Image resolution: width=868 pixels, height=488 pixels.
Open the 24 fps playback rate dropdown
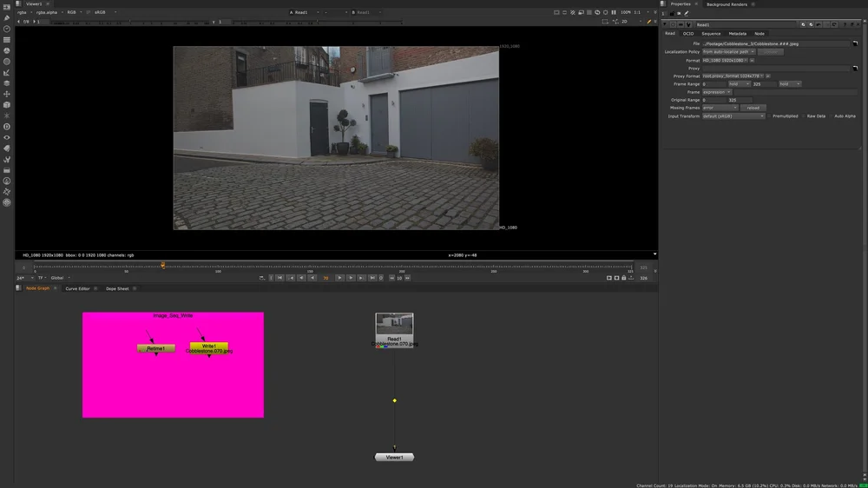23,278
